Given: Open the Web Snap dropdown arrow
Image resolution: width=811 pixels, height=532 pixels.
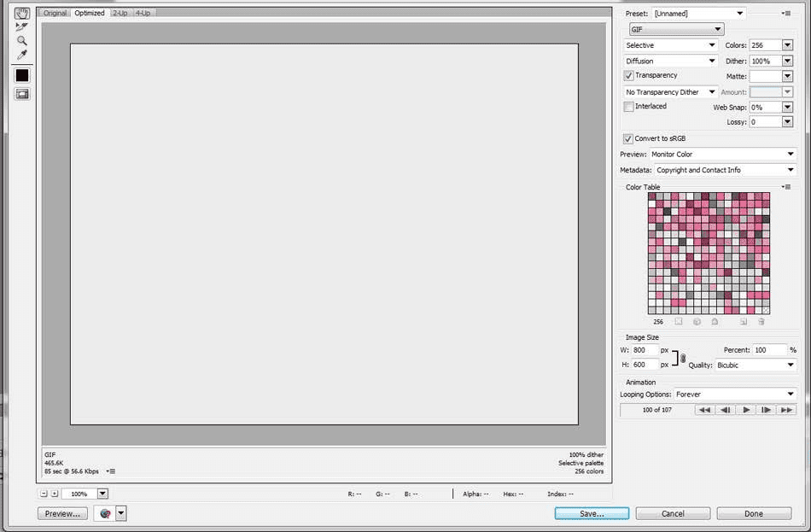Looking at the screenshot, I should [787, 107].
